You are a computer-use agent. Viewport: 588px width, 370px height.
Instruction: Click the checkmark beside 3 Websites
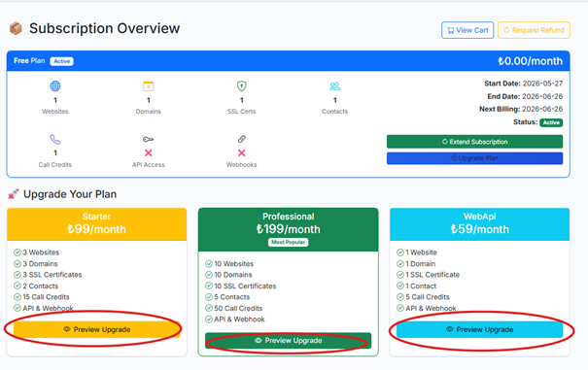pos(17,252)
